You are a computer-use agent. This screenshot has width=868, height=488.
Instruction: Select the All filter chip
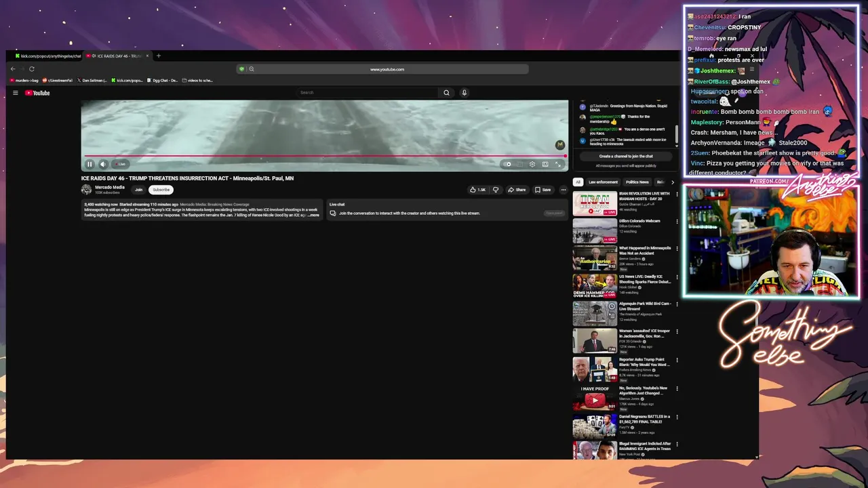pos(578,182)
